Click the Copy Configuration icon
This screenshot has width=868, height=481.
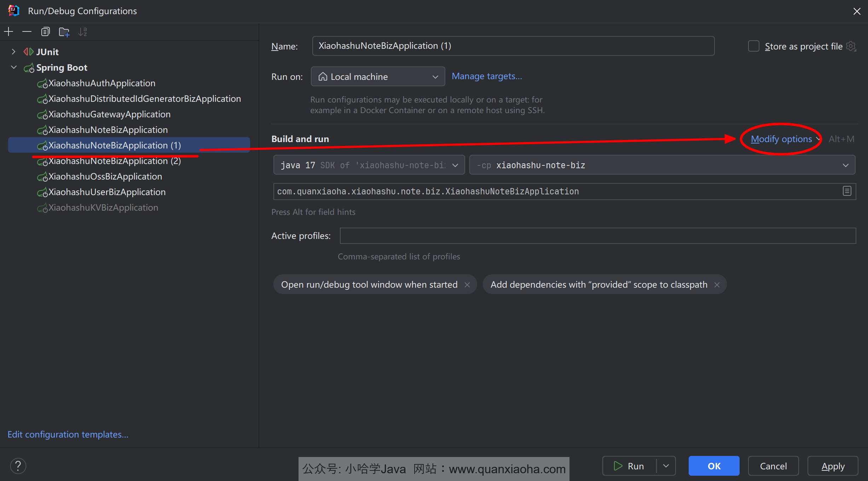[x=45, y=32]
